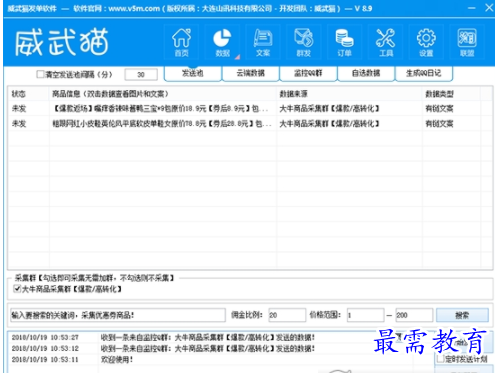Close the 威武猫 window
The height and width of the screenshot is (373, 495).
click(489, 8)
